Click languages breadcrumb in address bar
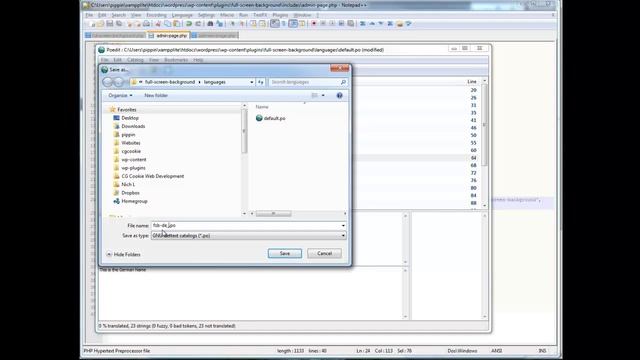 tap(215, 82)
